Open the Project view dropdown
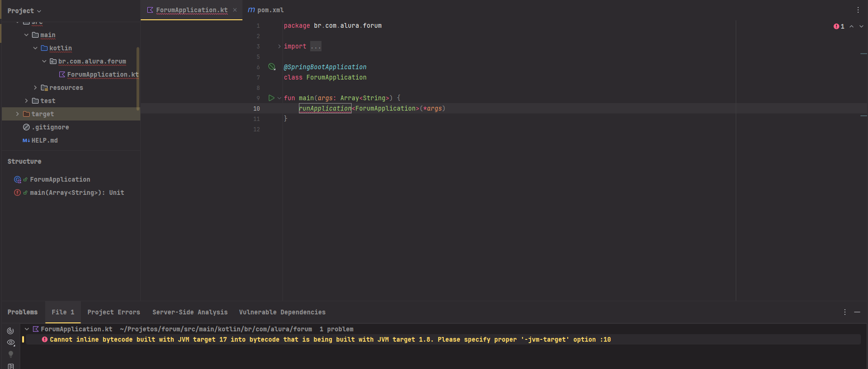The height and width of the screenshot is (369, 868). [24, 11]
